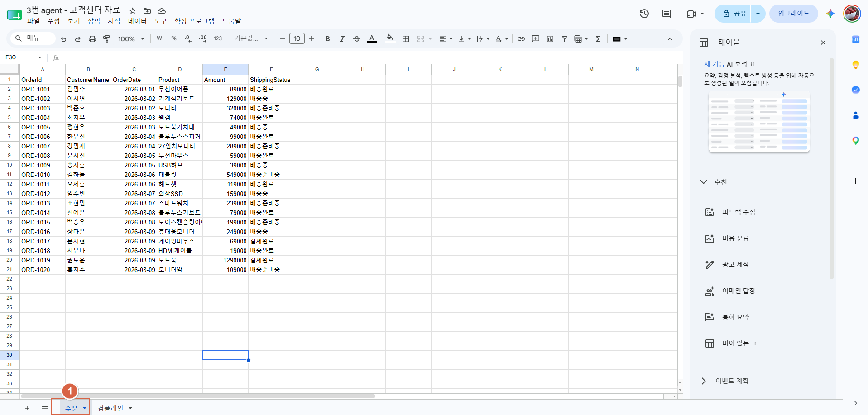
Task: Open the 삽입 menu
Action: click(94, 21)
